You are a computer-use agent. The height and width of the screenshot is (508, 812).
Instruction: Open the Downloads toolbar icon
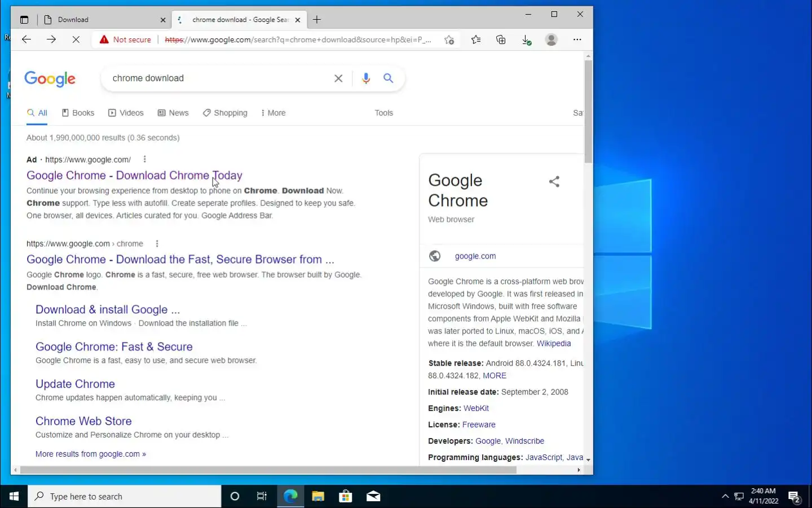pos(526,40)
